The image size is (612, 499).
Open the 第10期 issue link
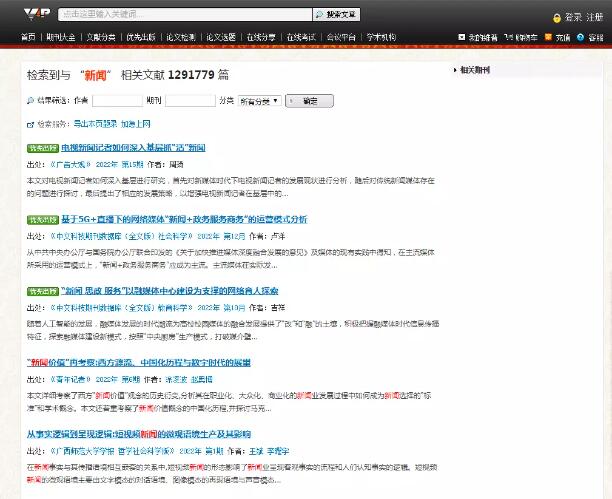234,308
